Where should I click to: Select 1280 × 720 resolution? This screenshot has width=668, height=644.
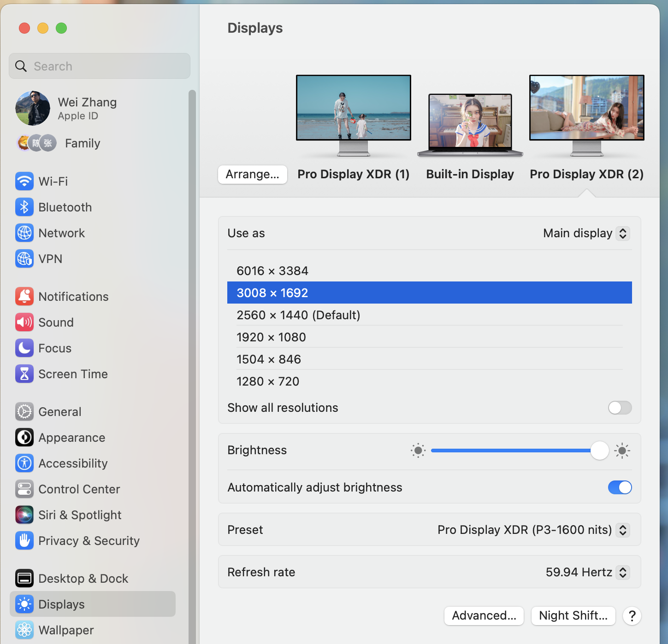(430, 381)
